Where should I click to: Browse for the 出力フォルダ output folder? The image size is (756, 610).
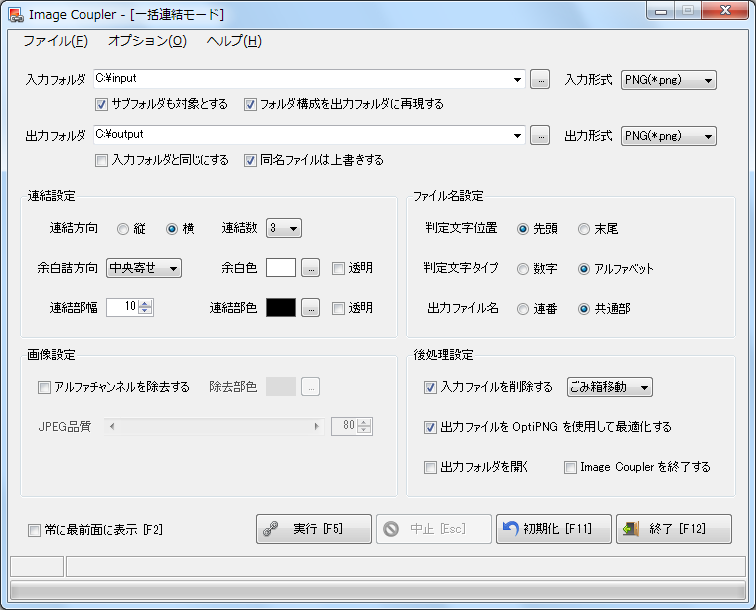pyautogui.click(x=540, y=136)
